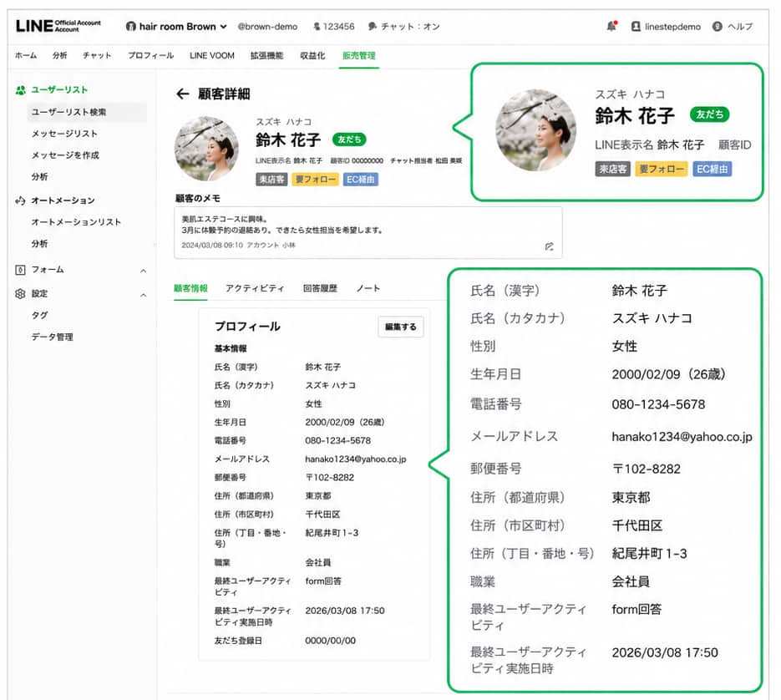Viewport: 781px width, 700px height.
Task: Click the EC経由 blue tag
Action: 361,180
